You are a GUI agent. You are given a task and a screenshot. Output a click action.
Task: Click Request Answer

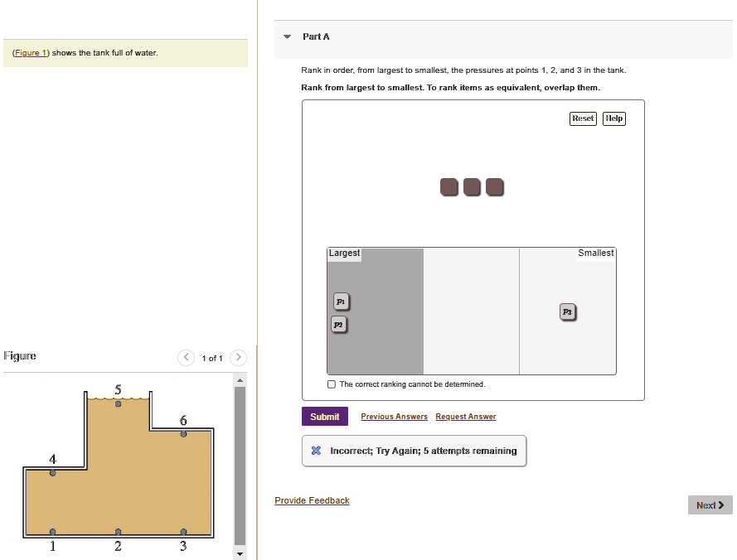click(465, 416)
